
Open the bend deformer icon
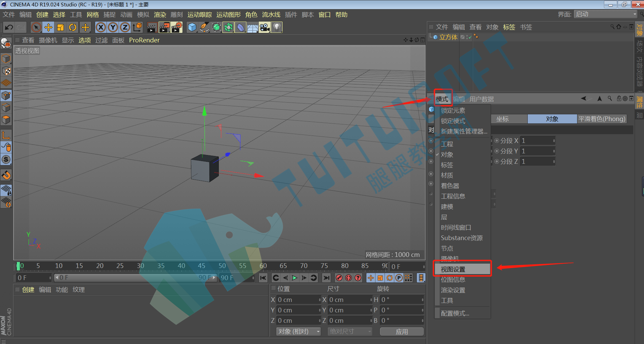(241, 27)
